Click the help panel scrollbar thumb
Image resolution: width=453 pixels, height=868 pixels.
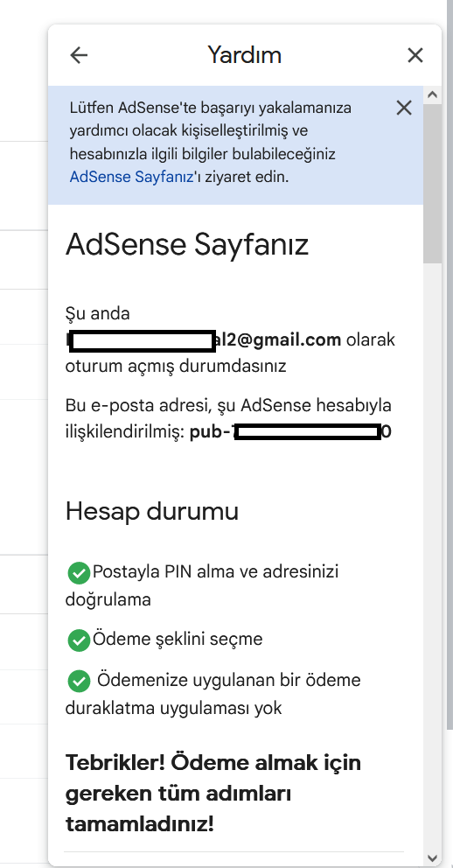click(x=433, y=183)
